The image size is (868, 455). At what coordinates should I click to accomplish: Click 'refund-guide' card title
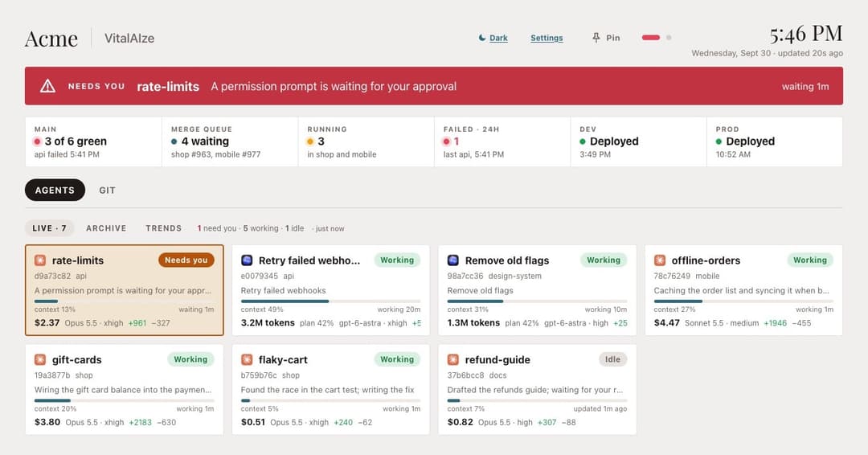click(x=497, y=360)
